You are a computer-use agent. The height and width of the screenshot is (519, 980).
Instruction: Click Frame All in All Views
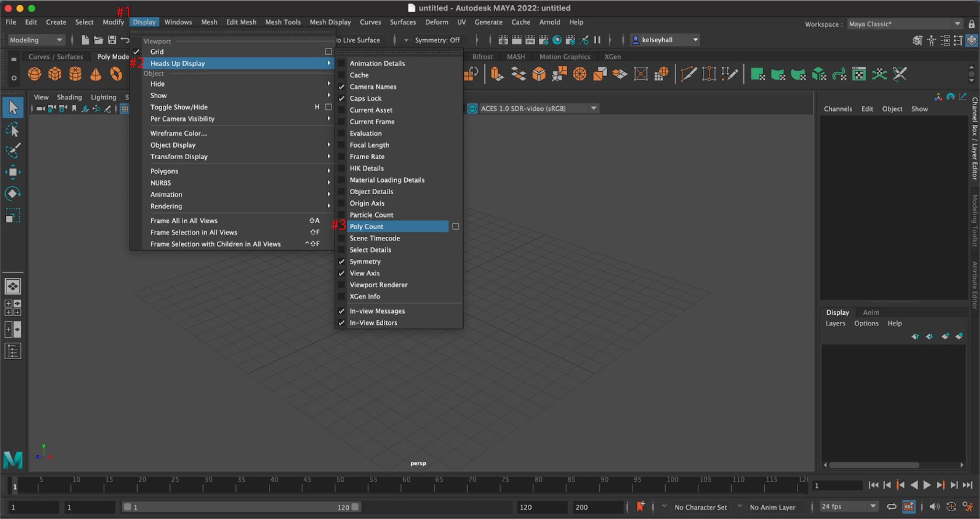184,221
